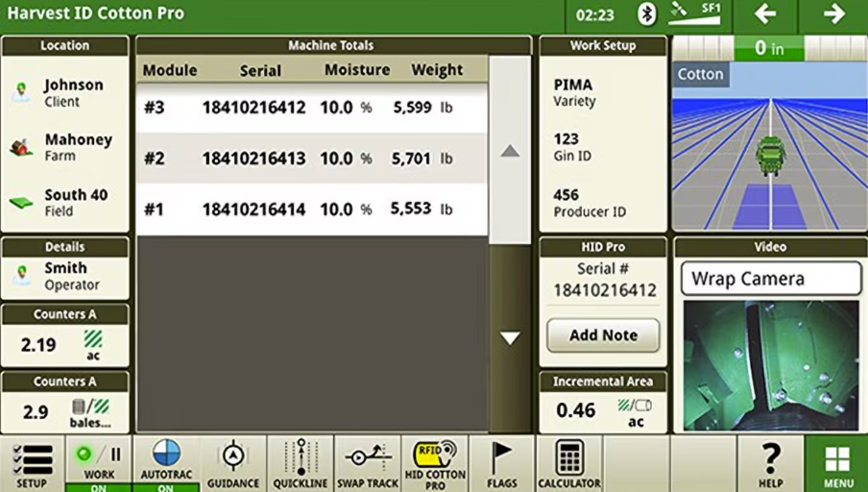Click serial 18410216413 in the table
The width and height of the screenshot is (868, 492).
tap(253, 159)
